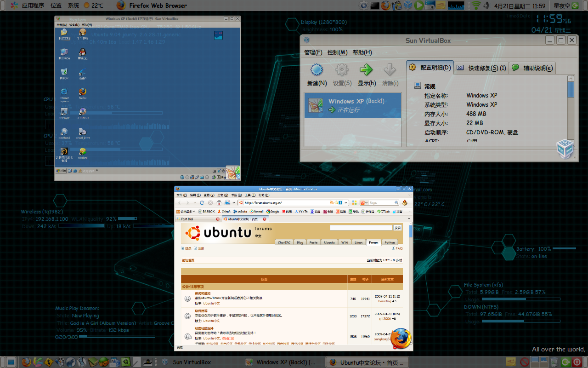This screenshot has height=368, width=588.
Task: Open the 文件(F) menu in Firefox
Action: pyautogui.click(x=181, y=195)
